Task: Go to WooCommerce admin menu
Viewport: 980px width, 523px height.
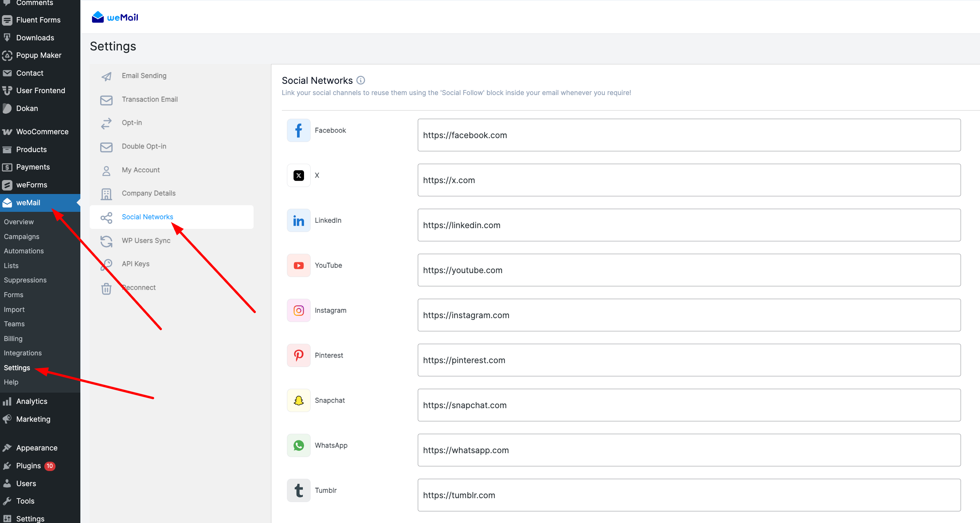Action: tap(42, 132)
